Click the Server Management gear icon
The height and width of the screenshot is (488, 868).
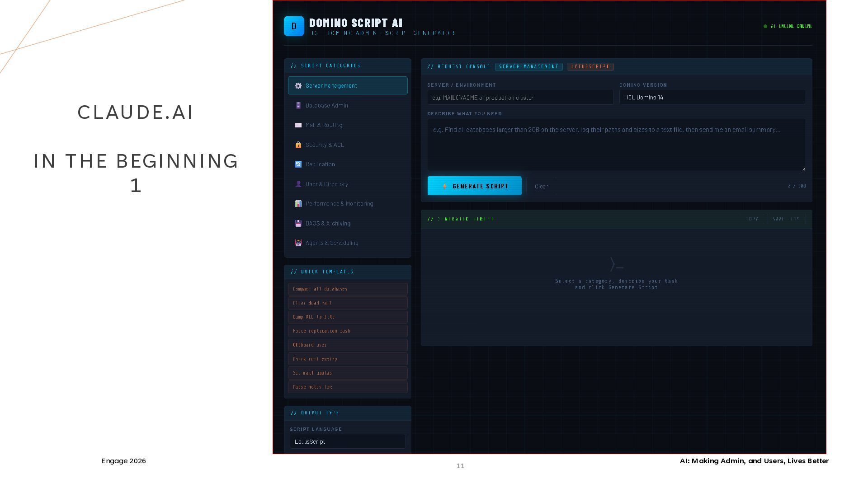click(x=298, y=86)
